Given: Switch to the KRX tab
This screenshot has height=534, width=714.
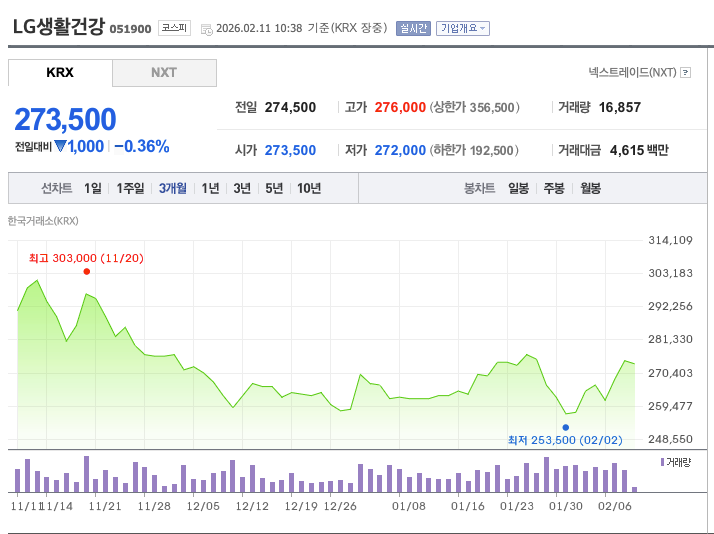Looking at the screenshot, I should point(60,72).
